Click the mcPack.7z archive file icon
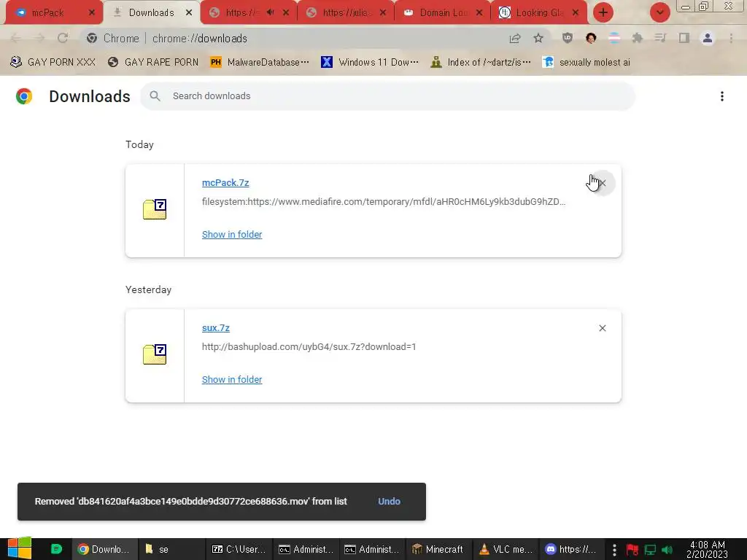 pos(155,209)
